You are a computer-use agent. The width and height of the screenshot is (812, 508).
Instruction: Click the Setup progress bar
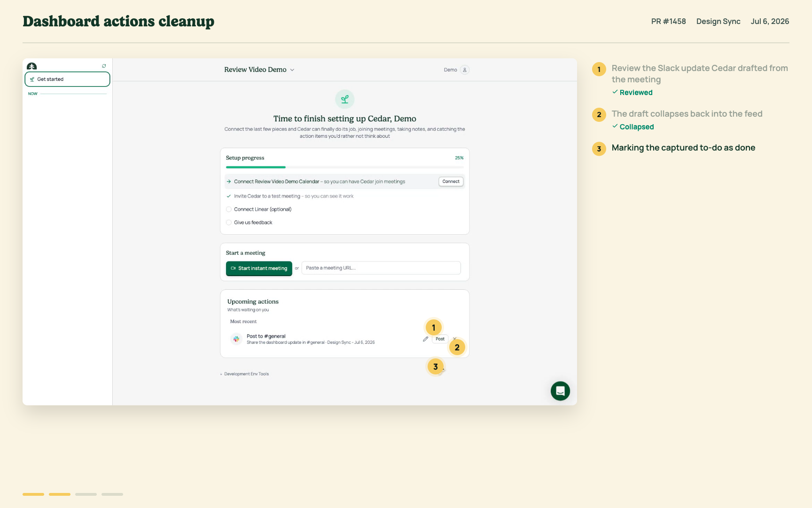(x=344, y=167)
